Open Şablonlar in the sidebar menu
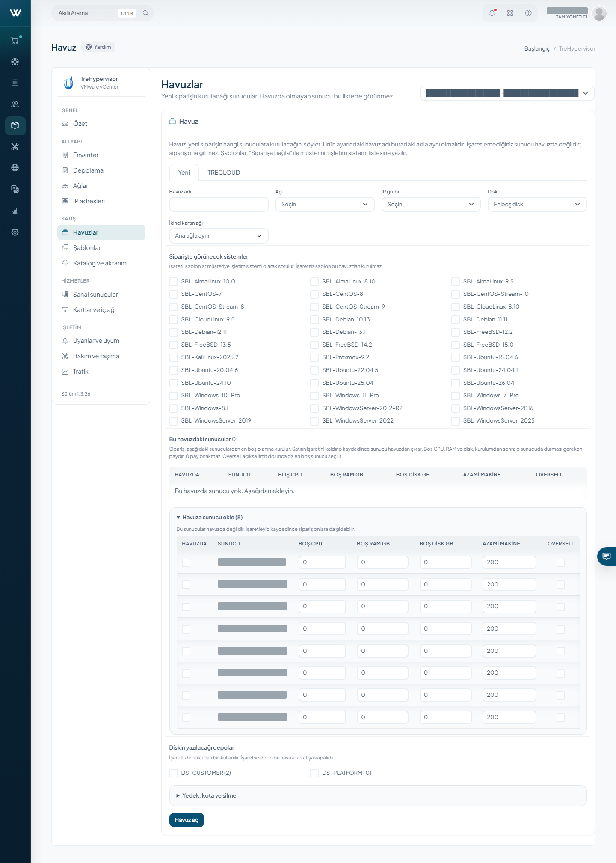This screenshot has width=616, height=863. (101, 248)
